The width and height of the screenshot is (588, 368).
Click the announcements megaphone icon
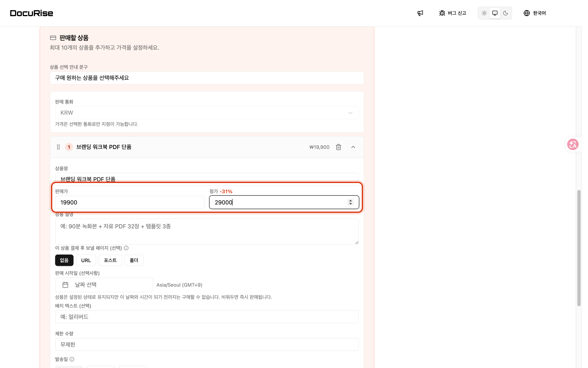tap(420, 13)
